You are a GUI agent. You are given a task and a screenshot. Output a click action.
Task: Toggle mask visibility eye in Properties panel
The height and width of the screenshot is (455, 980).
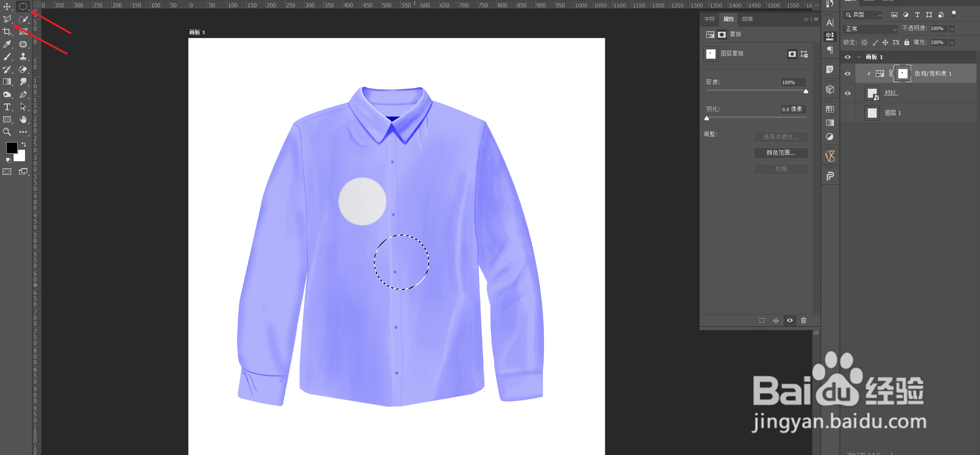(x=790, y=320)
